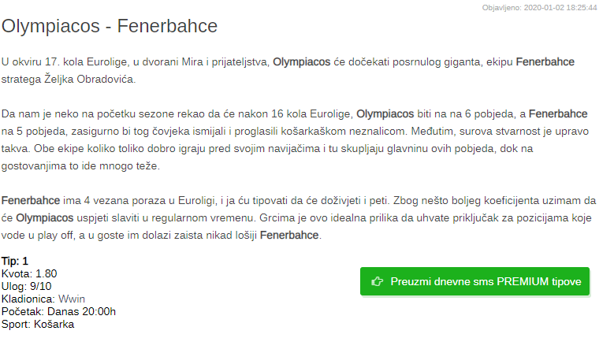Click bold Fenerbahce starting third paragraph
Screen dimensions: 614x364
click(x=31, y=200)
